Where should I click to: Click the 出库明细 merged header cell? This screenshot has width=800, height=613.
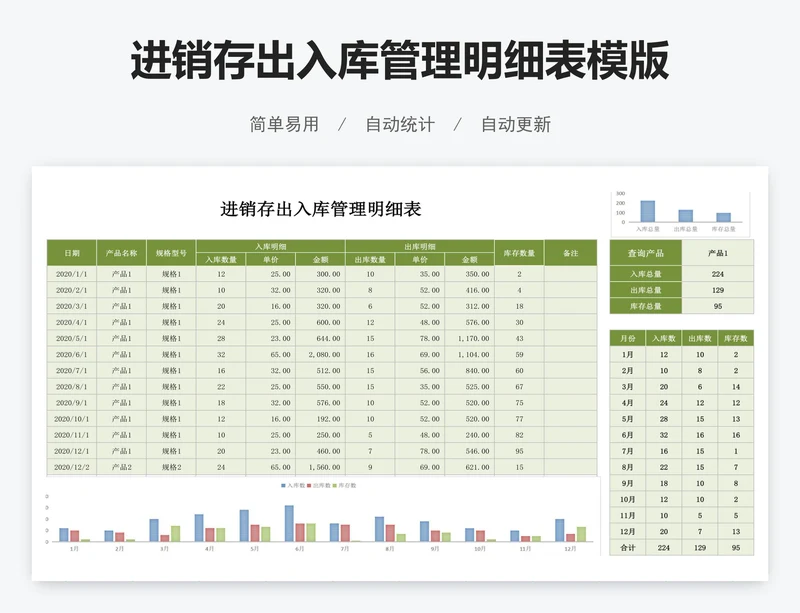pos(419,246)
